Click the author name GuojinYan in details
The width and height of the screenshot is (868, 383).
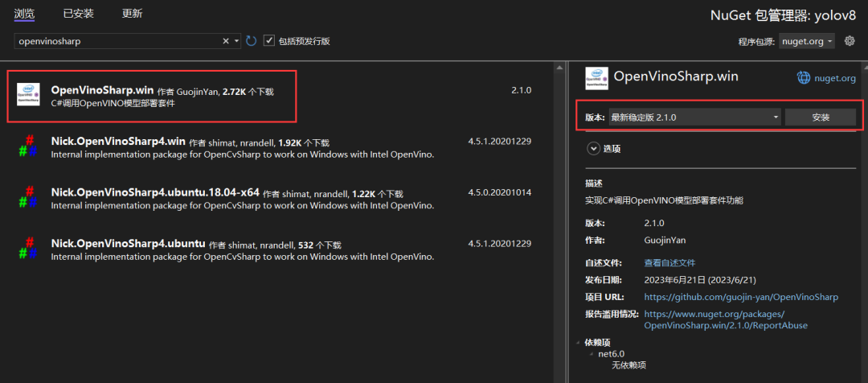[x=665, y=240]
